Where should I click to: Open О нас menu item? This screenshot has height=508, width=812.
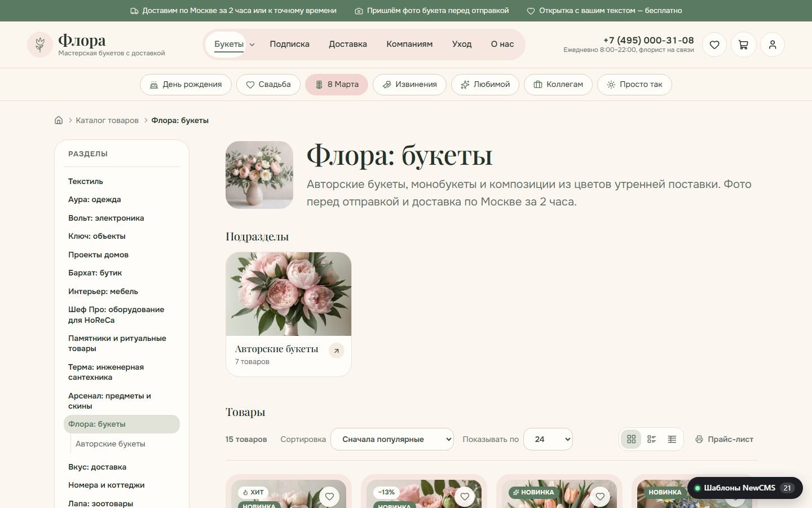click(x=502, y=44)
